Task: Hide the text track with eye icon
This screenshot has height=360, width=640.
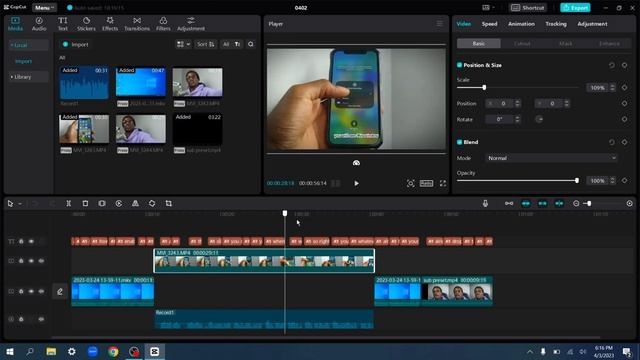Action: coord(31,241)
